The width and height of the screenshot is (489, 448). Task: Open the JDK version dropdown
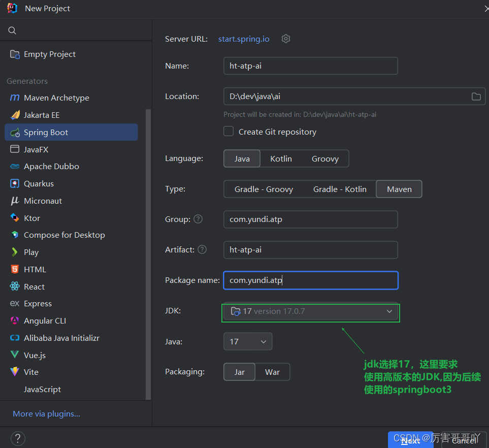click(311, 311)
